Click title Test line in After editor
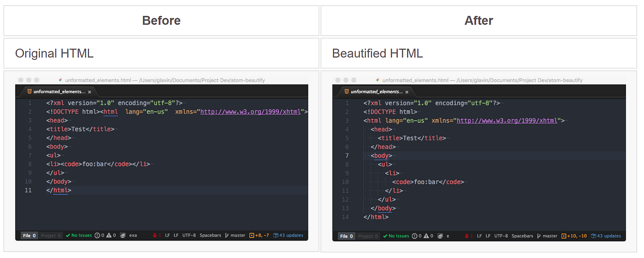644x258 pixels. click(412, 138)
